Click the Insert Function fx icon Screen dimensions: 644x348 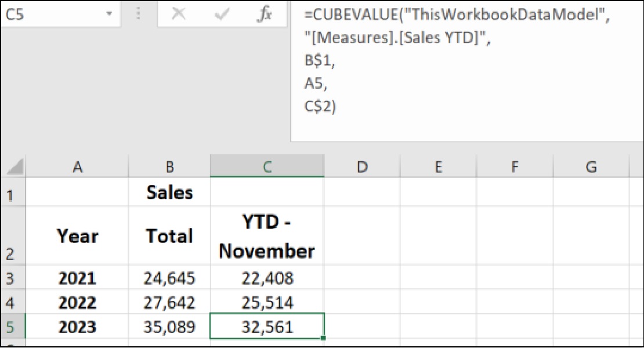[x=264, y=14]
